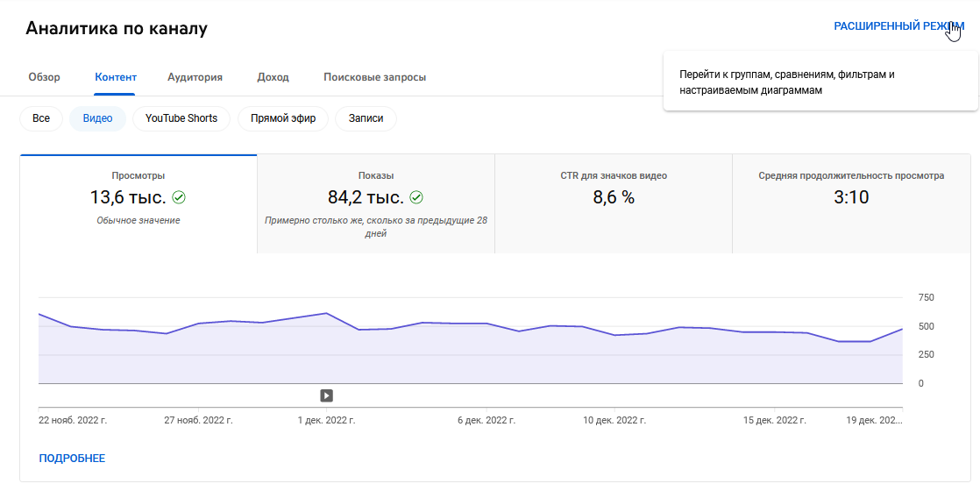Open the Обзор analytics tab
980x491 pixels.
click(x=45, y=77)
